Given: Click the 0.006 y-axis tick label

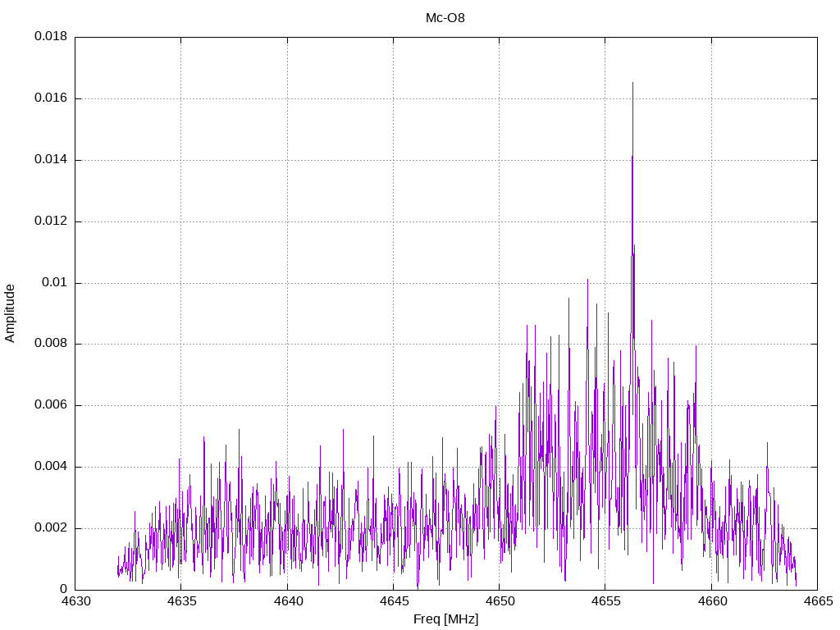Looking at the screenshot, I should point(50,405).
